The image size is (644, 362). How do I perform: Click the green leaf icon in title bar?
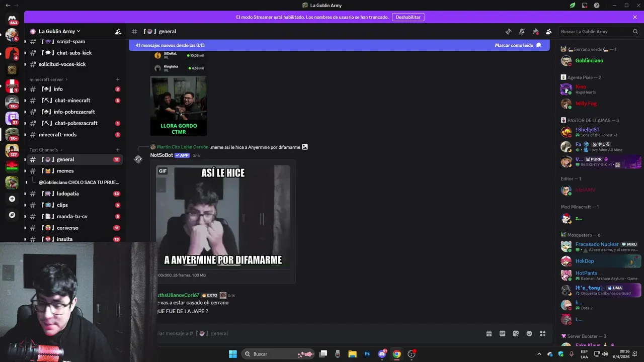pyautogui.click(x=573, y=6)
